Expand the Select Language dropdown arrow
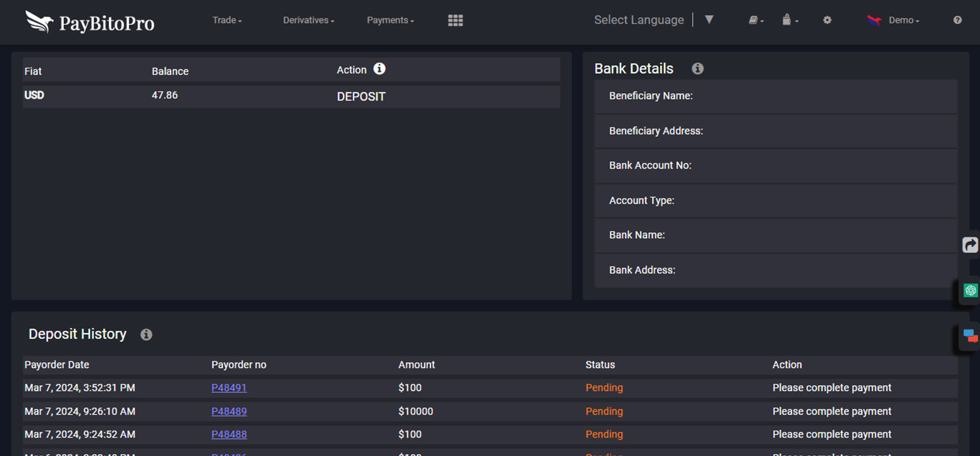Viewport: 980px width, 456px height. click(709, 20)
